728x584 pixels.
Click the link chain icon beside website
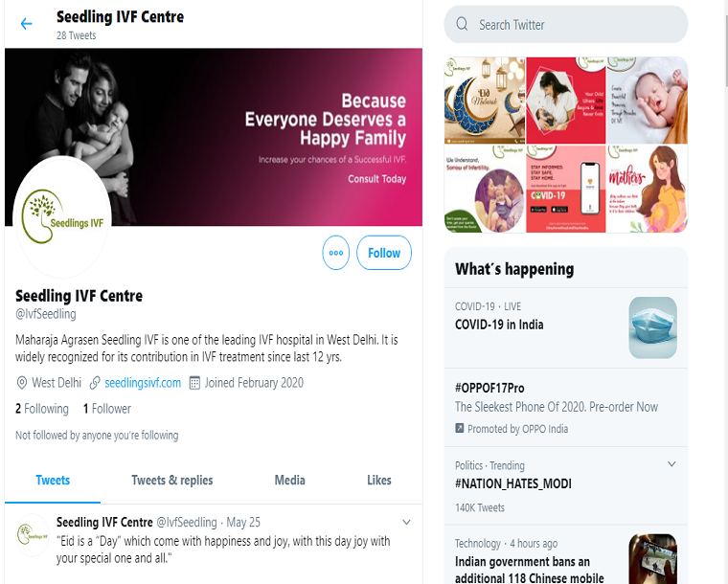(x=95, y=383)
